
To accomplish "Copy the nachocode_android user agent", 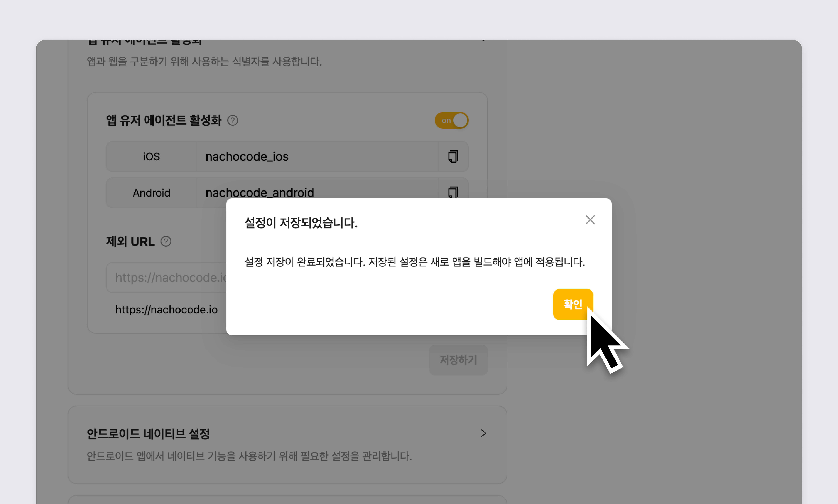I will pos(453,192).
